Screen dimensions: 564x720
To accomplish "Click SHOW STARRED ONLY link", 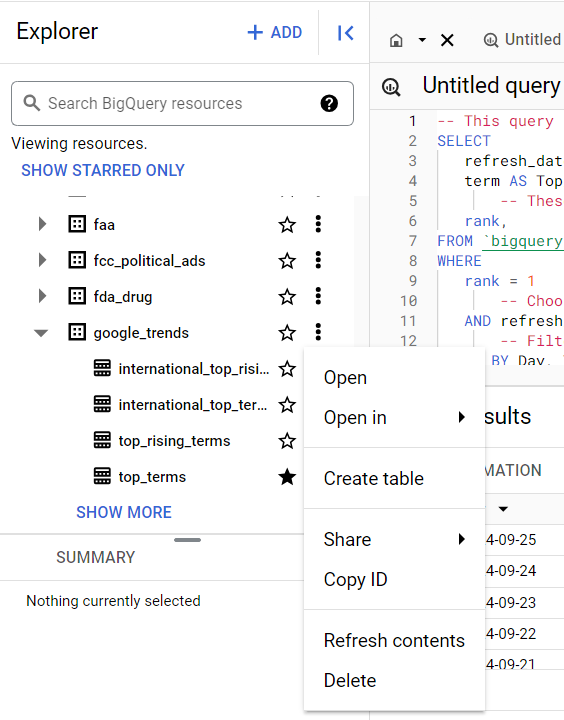I will [103, 170].
